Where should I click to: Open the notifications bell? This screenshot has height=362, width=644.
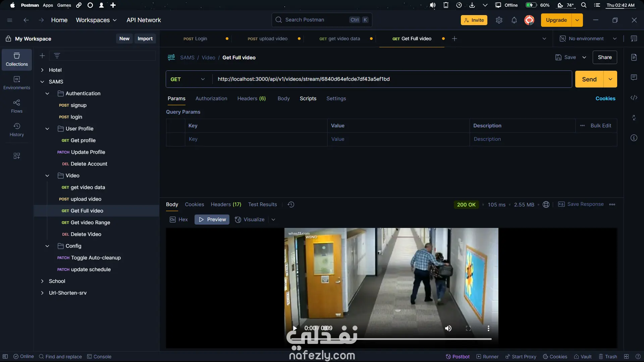(x=514, y=20)
